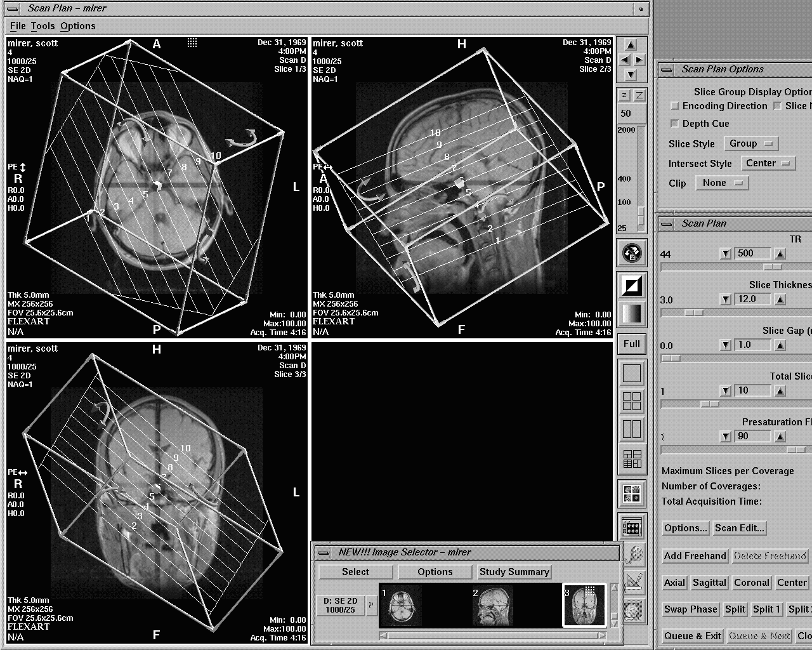Open Image Selector window menu button

point(324,552)
